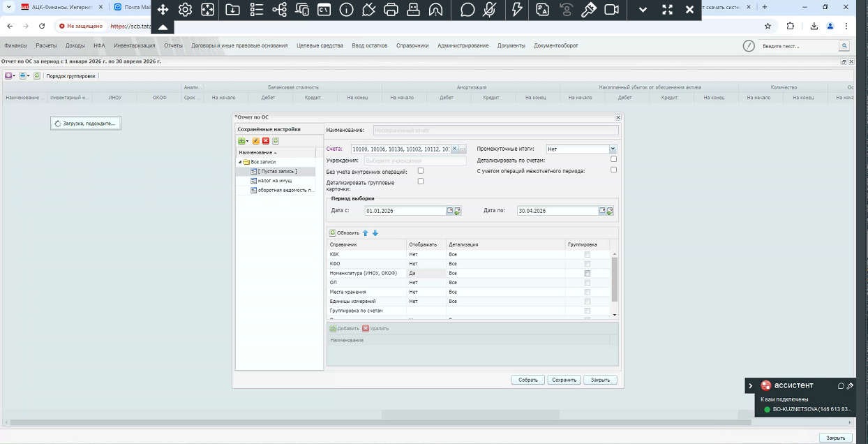Click the blue move up arrow
The image size is (868, 444).
pyautogui.click(x=365, y=233)
